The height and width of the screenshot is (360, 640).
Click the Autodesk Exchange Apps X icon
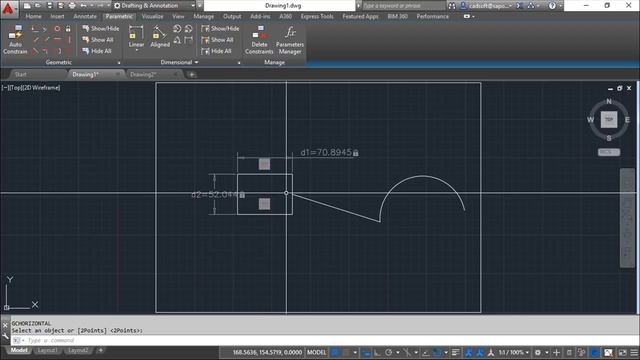coord(520,6)
